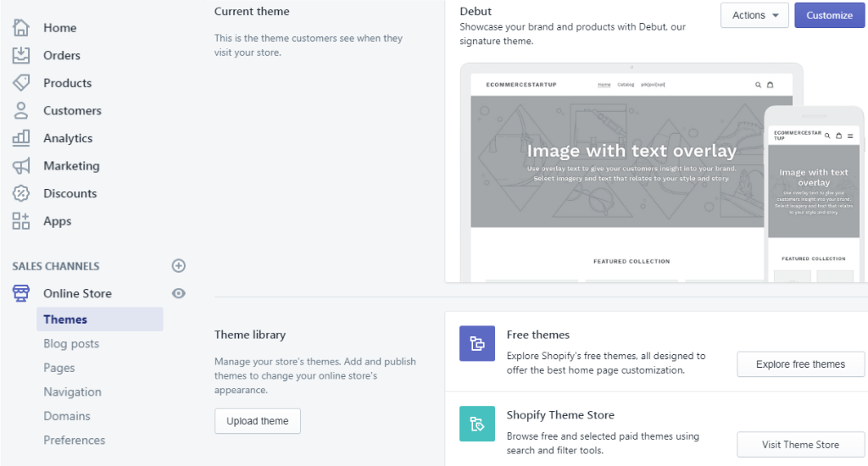Open Apps in the sidebar
Viewport: 868px width, 466px height.
coord(58,221)
